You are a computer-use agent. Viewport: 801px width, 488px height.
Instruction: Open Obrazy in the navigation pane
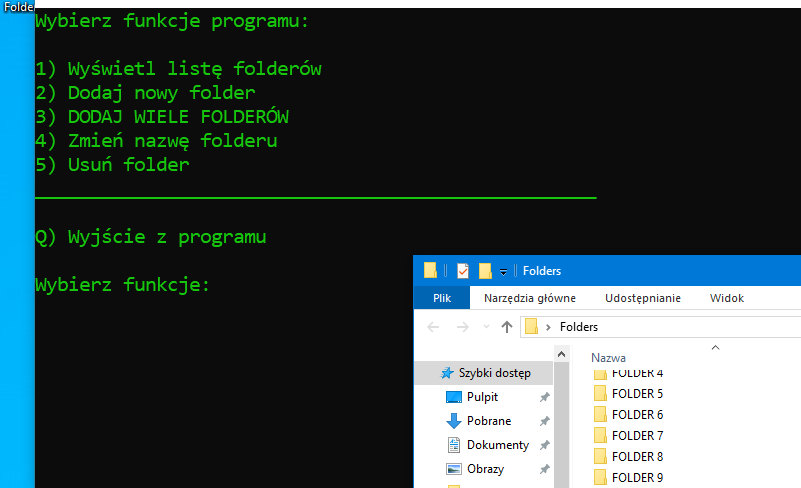(x=485, y=469)
